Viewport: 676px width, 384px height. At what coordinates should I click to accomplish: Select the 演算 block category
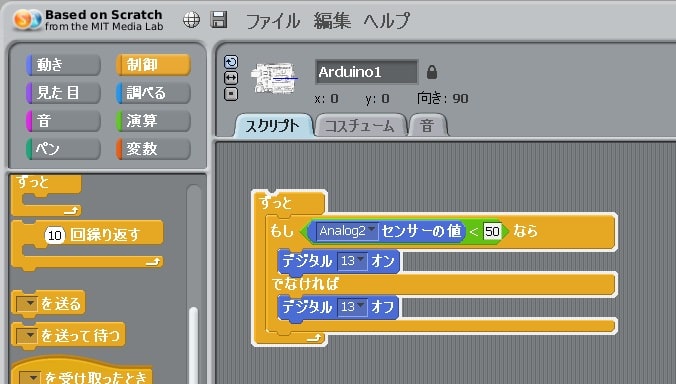point(153,121)
